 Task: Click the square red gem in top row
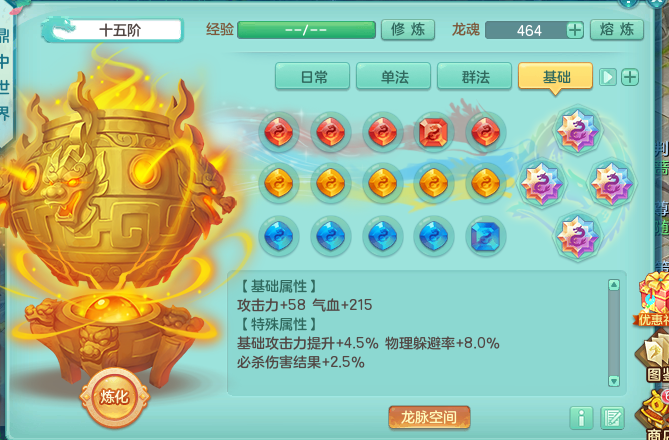pos(433,131)
